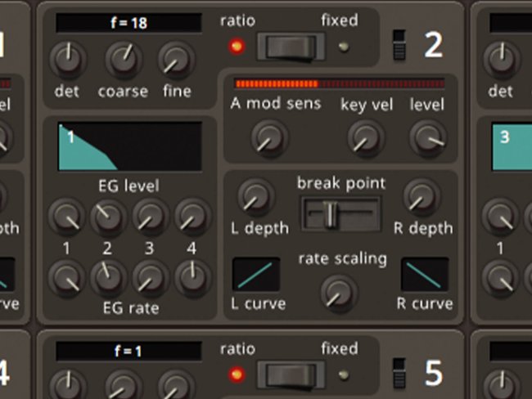Click the R depth knob
The image size is (532, 399).
click(421, 196)
